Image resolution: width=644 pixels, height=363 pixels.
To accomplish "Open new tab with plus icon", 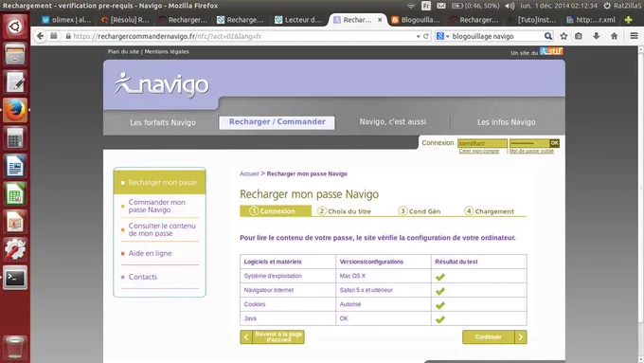I will (628, 20).
